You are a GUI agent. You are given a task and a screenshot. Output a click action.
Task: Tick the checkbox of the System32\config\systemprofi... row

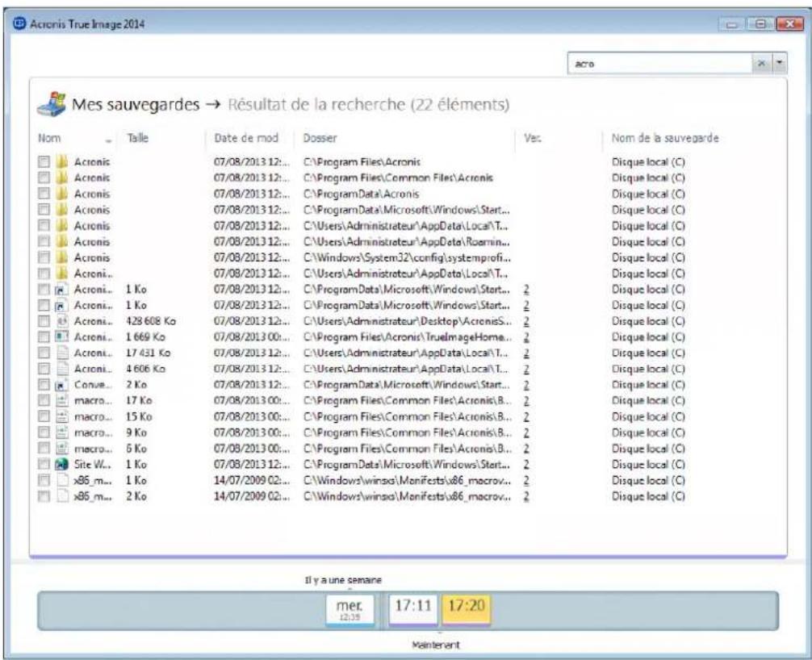pos(44,257)
